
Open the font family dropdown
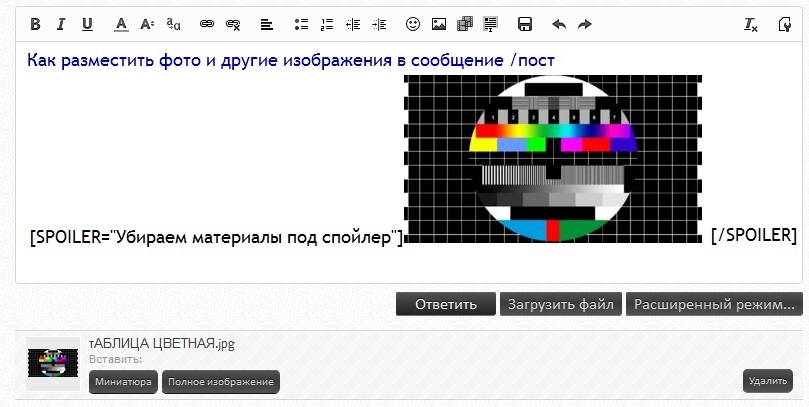click(x=174, y=24)
